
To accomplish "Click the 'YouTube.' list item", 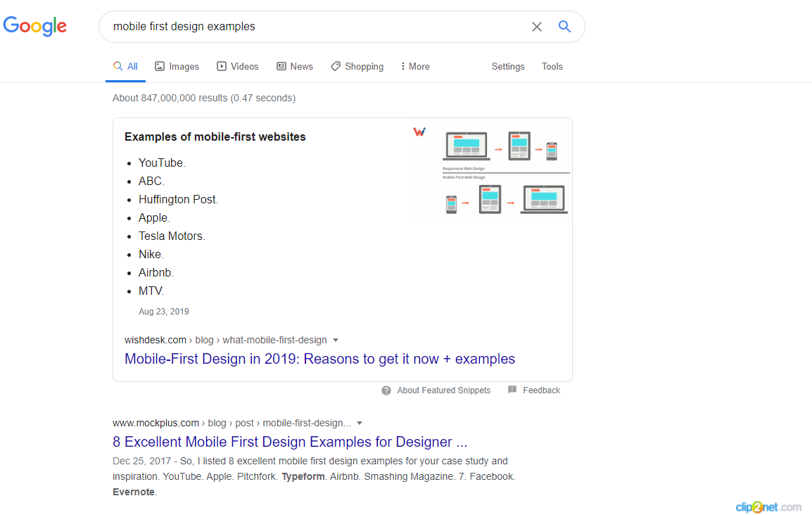I will point(162,163).
